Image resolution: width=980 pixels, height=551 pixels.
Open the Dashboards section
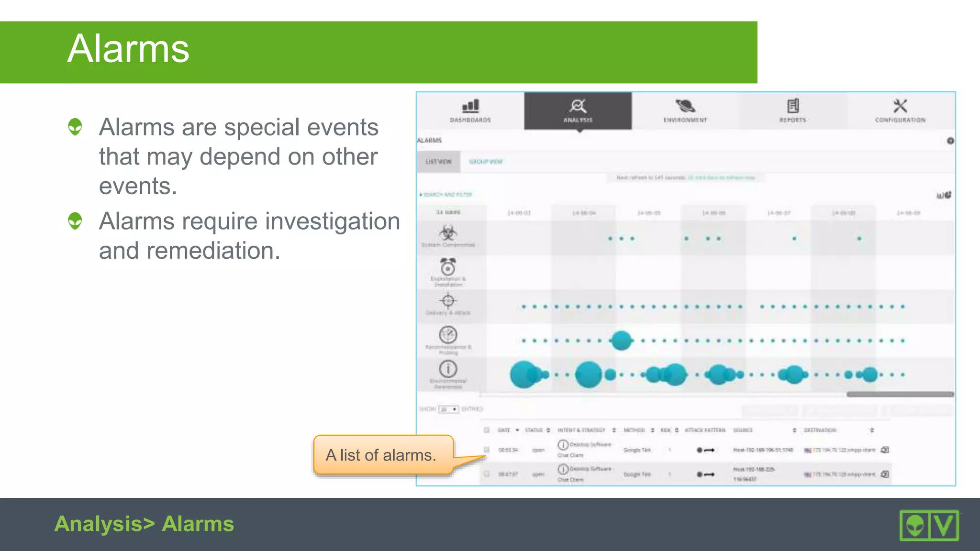tap(470, 111)
